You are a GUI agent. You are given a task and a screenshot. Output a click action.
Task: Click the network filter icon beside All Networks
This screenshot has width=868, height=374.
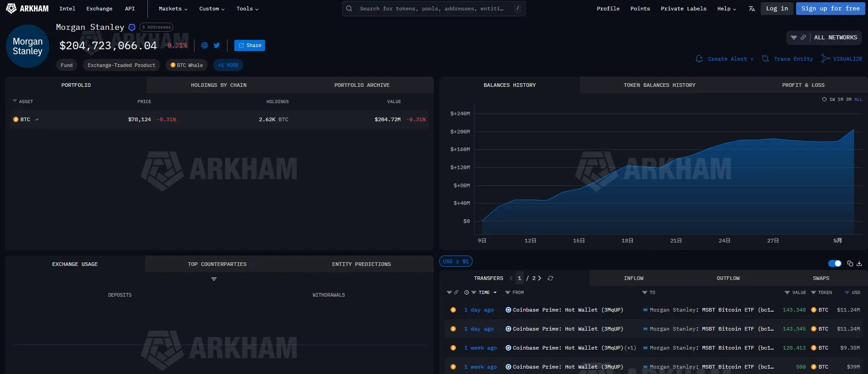(x=794, y=38)
